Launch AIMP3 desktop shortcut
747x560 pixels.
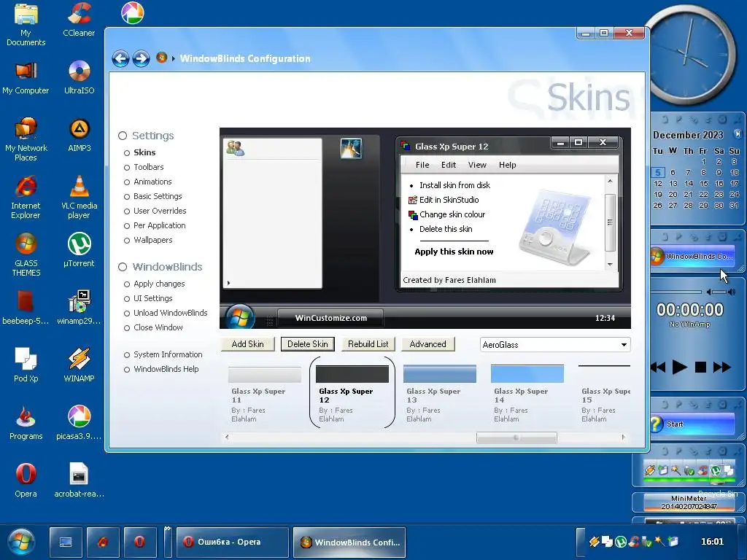tap(79, 135)
